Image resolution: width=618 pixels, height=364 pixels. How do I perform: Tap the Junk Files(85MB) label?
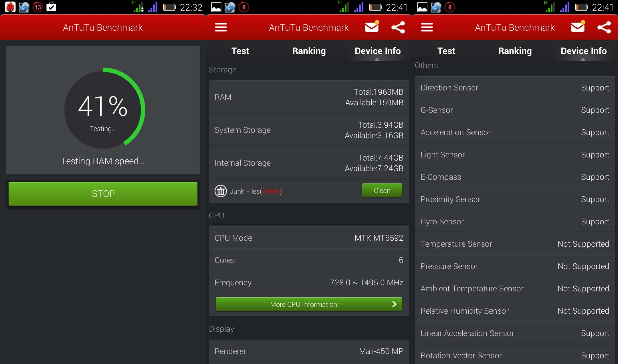click(x=256, y=191)
